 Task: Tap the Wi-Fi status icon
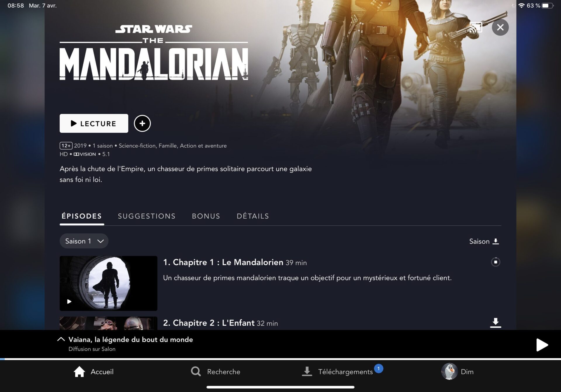pyautogui.click(x=522, y=6)
